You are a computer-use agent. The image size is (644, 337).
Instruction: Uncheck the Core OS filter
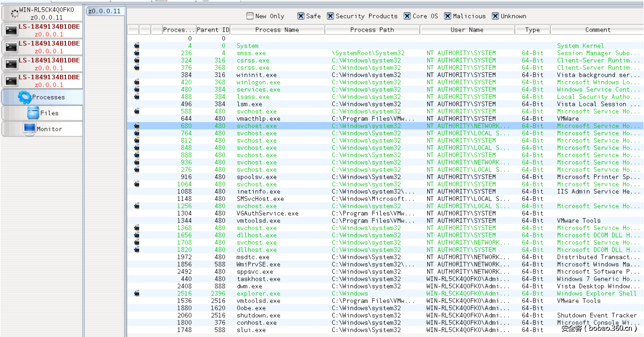(407, 16)
